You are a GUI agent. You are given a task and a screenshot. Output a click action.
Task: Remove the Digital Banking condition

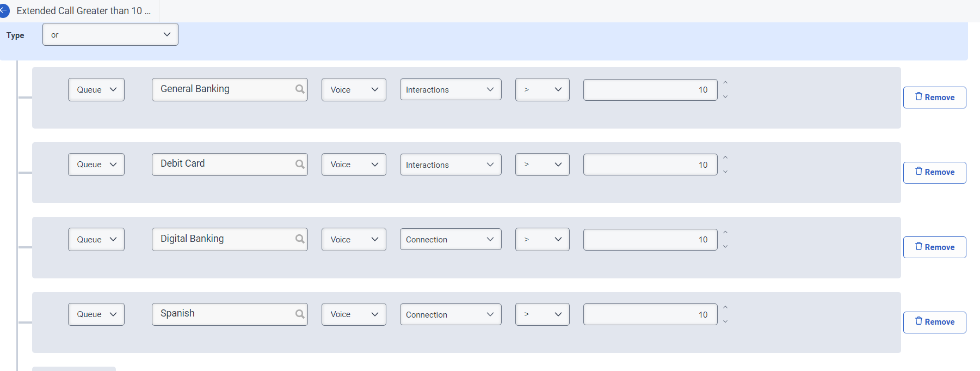(934, 247)
